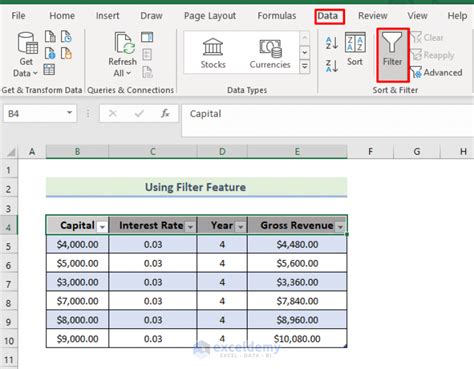
Task: Click the cell showing $9,000.00
Action: (x=77, y=339)
